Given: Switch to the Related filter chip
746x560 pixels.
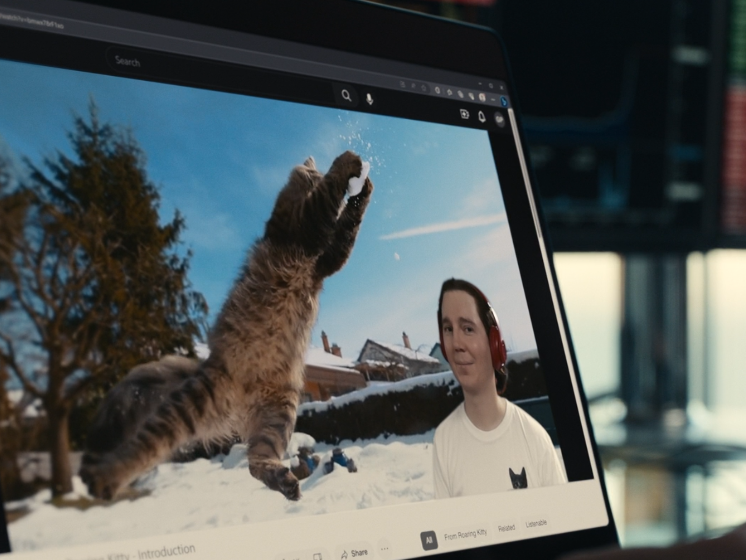Looking at the screenshot, I should point(506,528).
